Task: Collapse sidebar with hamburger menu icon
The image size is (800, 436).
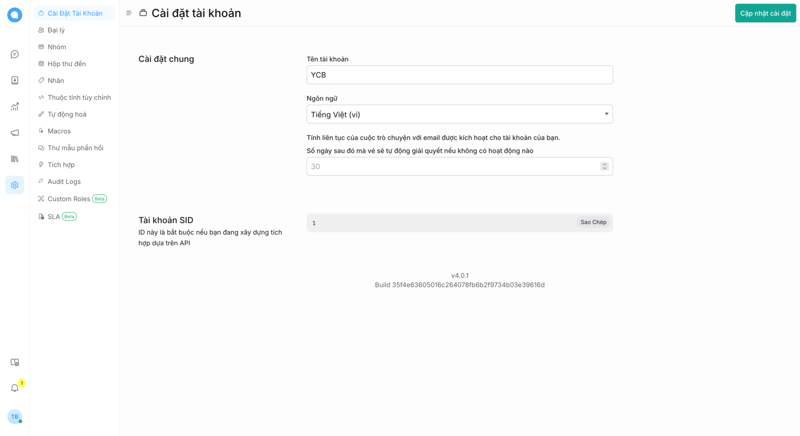Action: click(x=129, y=13)
